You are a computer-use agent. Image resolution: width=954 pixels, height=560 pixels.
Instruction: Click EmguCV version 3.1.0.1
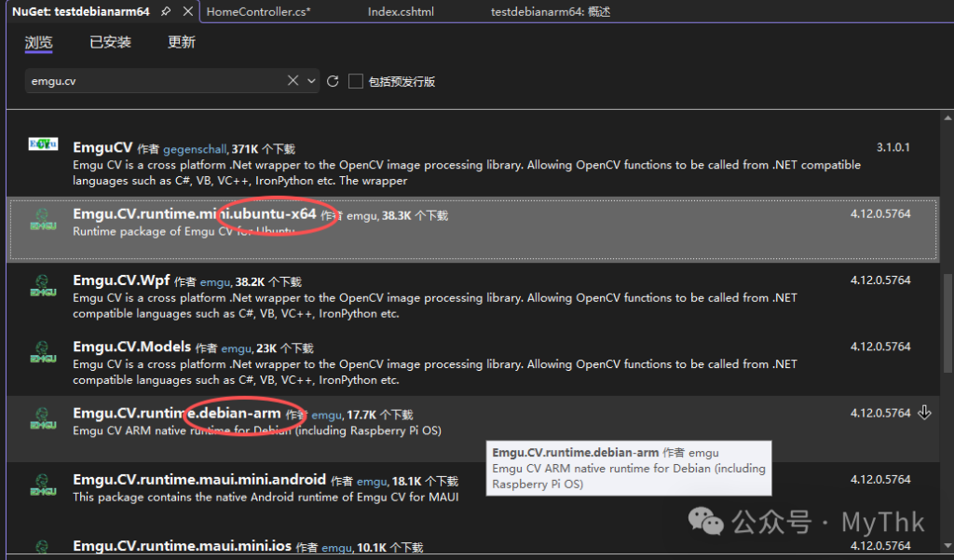893,147
